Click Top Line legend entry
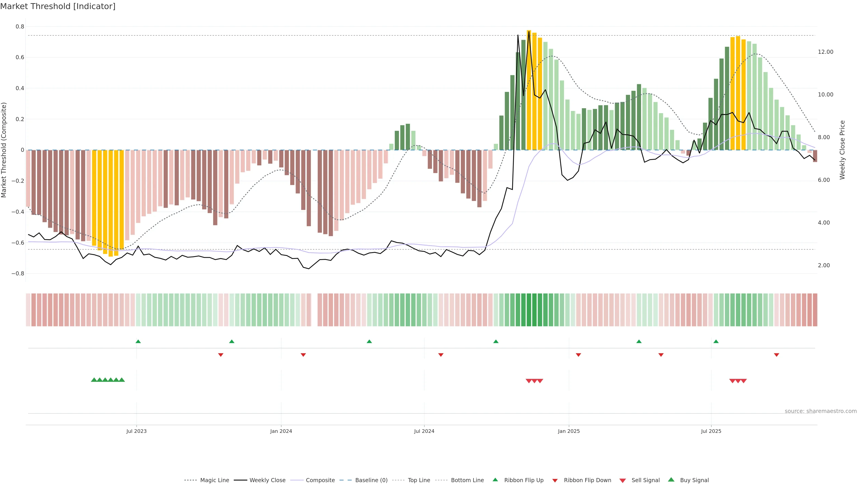 (x=419, y=480)
